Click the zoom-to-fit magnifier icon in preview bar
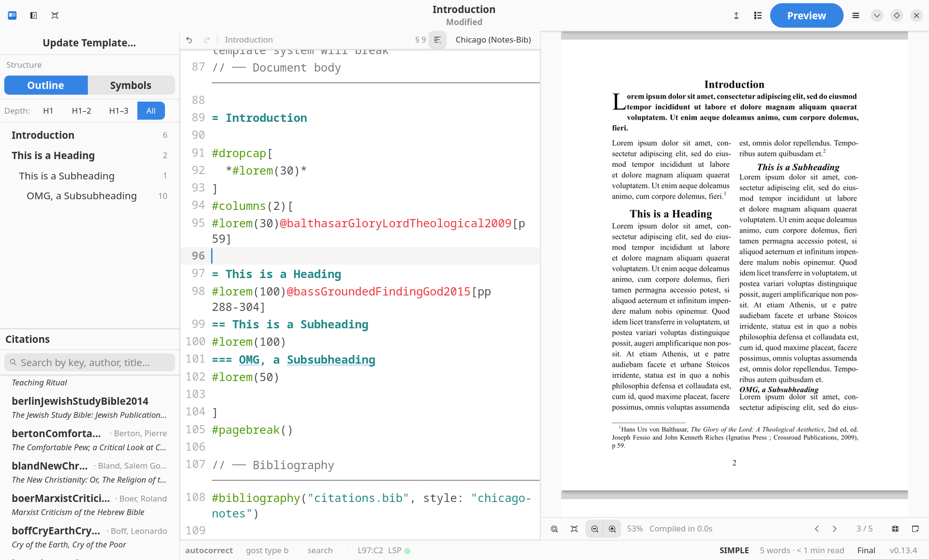929x560 pixels. click(554, 529)
